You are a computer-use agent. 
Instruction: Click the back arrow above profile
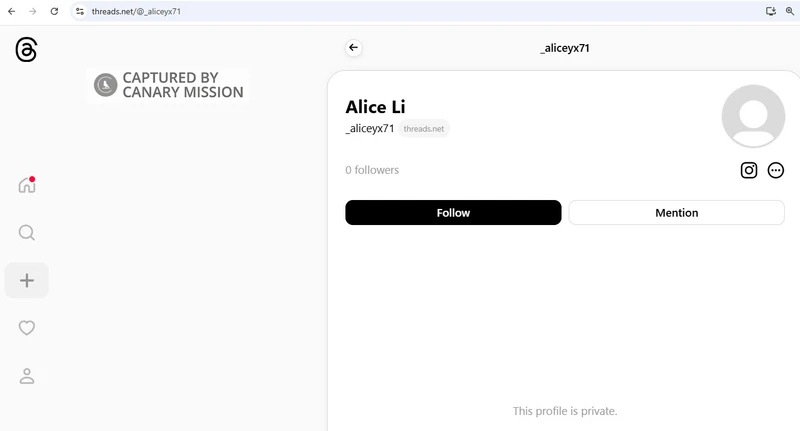[353, 48]
